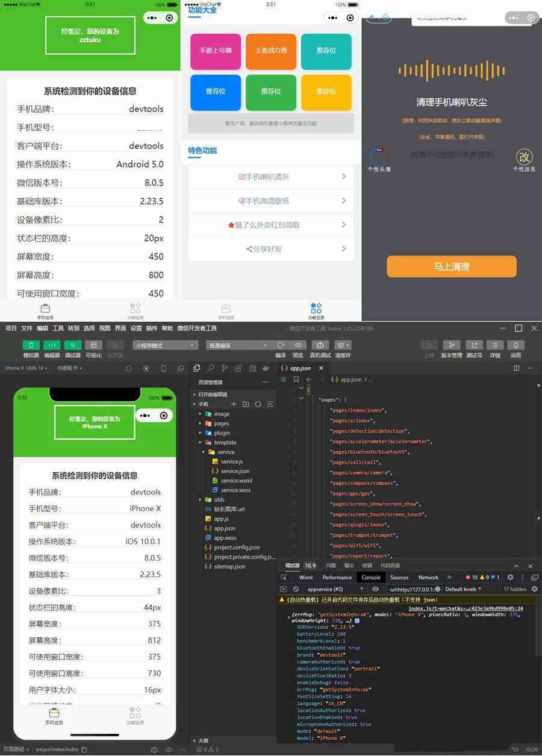Click the 马上清理 orange button
This screenshot has width=542, height=756.
point(452,266)
